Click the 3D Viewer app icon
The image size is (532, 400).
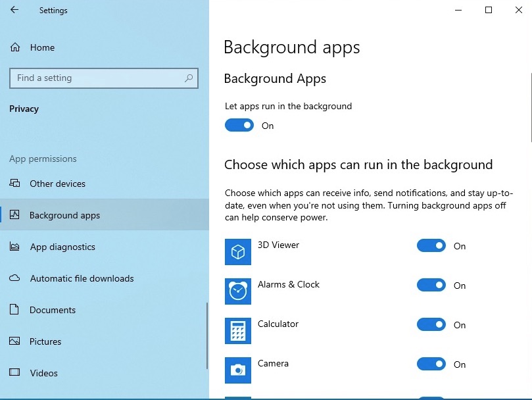pyautogui.click(x=238, y=252)
